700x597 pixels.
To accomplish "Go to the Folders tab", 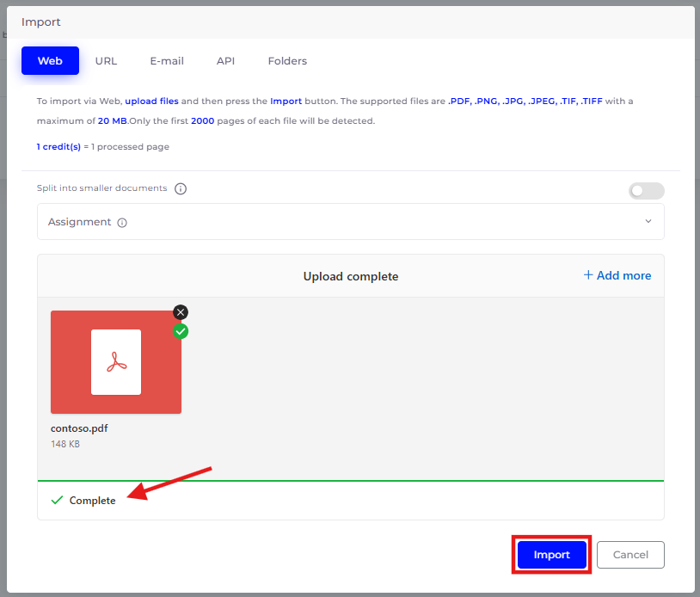I will tap(287, 61).
